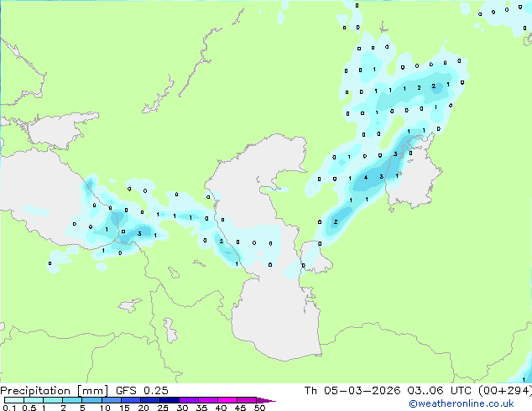The height and width of the screenshot is (411, 532).
Task: Click the legend label '40'
Action: tap(221, 408)
